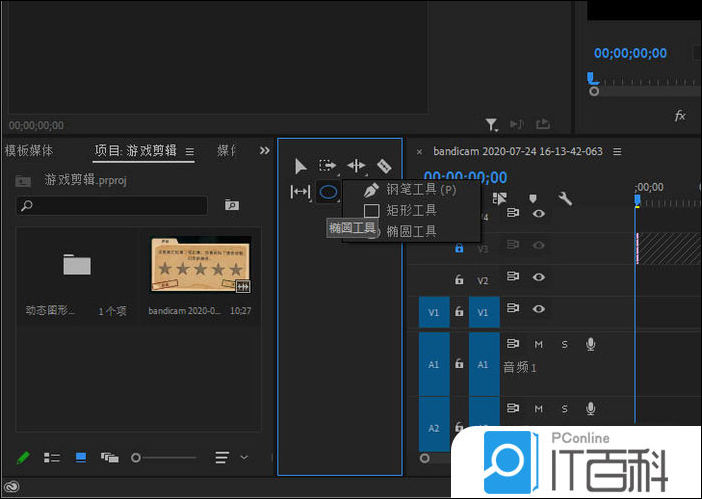Click the fx effects icon

tap(680, 116)
